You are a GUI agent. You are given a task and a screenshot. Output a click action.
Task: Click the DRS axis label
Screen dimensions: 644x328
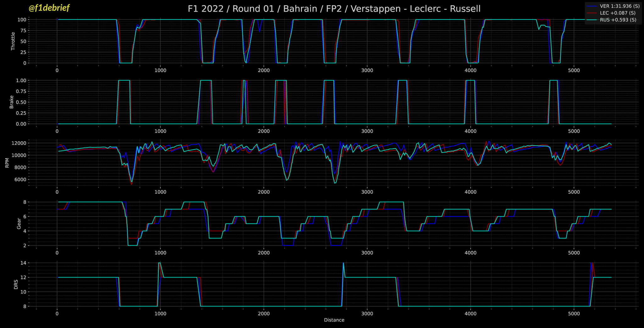[x=16, y=284]
